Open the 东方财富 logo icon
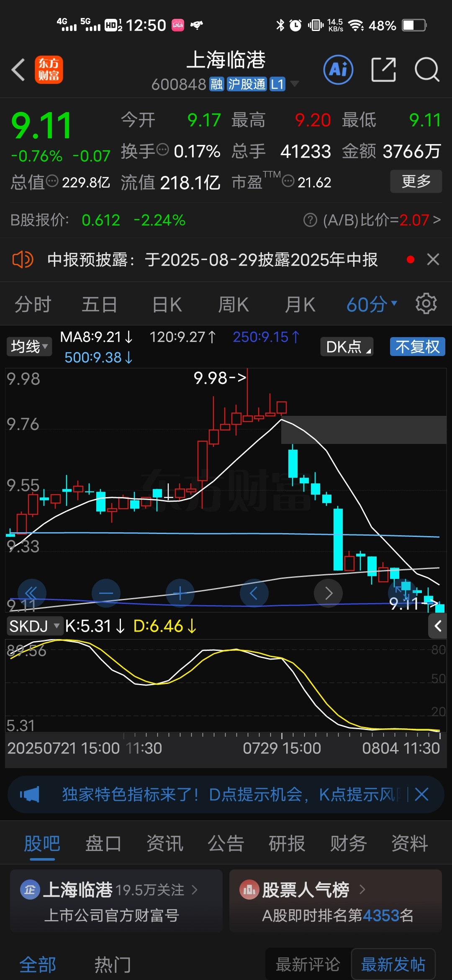 point(49,70)
